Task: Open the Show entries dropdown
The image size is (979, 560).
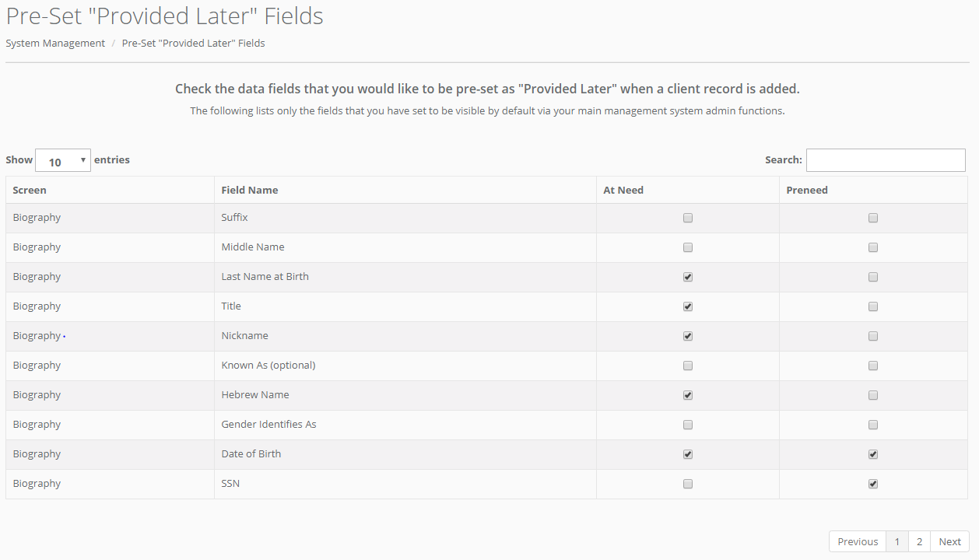Action: (63, 161)
